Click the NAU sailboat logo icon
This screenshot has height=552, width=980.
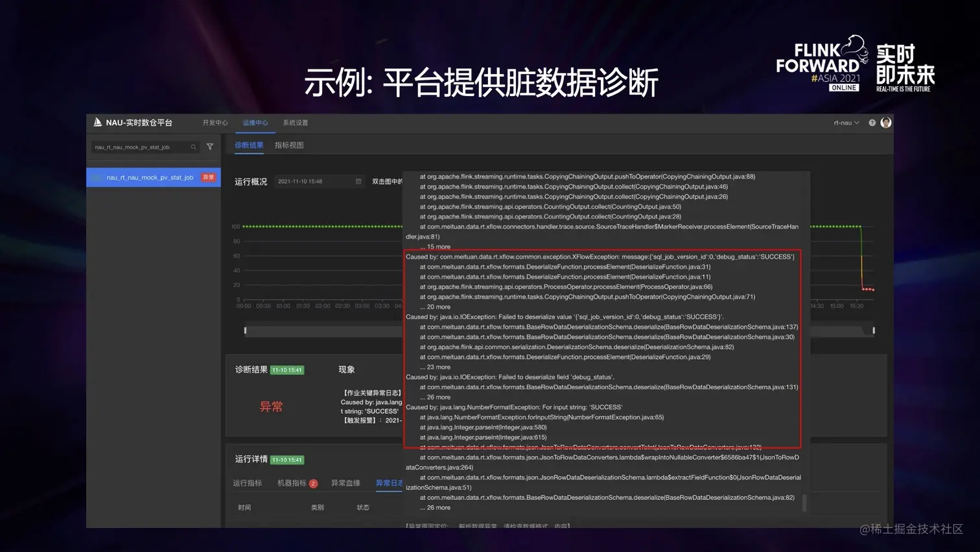click(97, 122)
